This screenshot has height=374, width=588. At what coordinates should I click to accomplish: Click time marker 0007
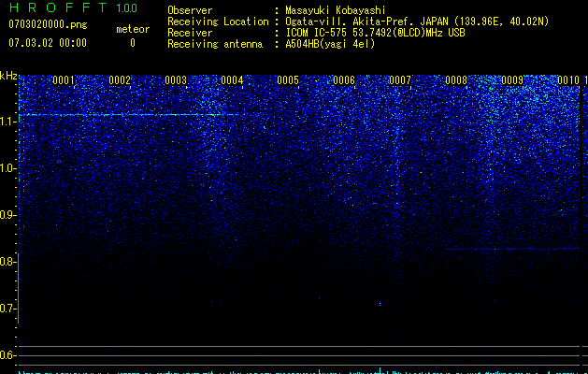tap(400, 80)
